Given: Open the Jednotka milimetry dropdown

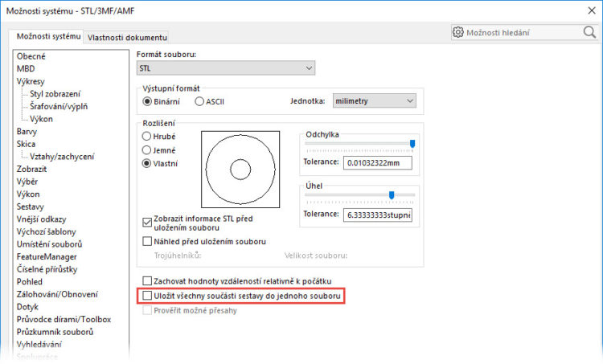Looking at the screenshot, I should tap(374, 101).
